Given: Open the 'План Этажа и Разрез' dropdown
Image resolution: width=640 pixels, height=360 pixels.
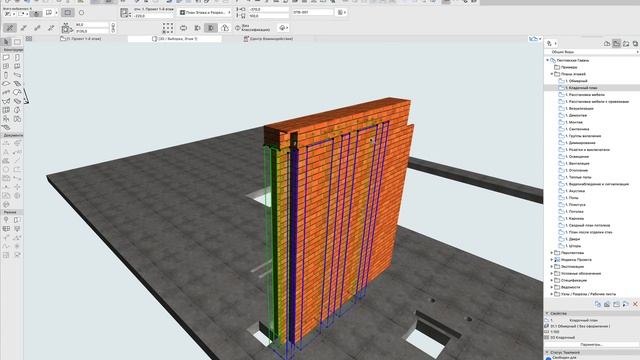Looking at the screenshot, I should click(x=205, y=13).
